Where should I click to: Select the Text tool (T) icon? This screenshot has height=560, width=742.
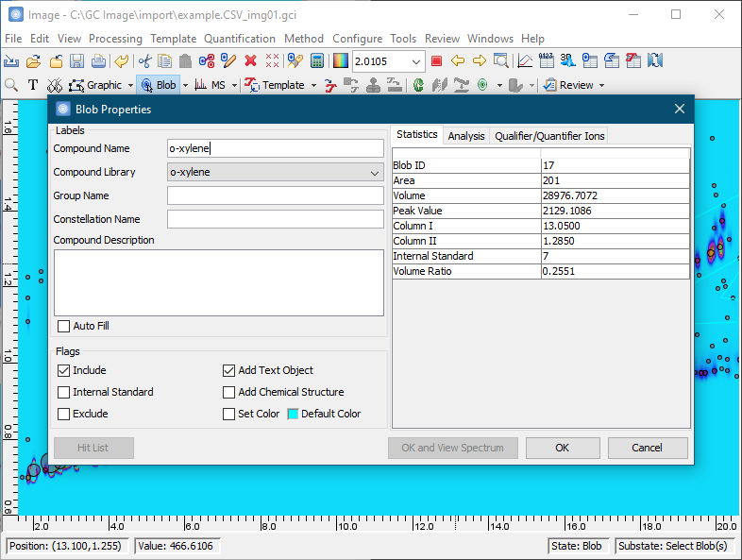(33, 85)
